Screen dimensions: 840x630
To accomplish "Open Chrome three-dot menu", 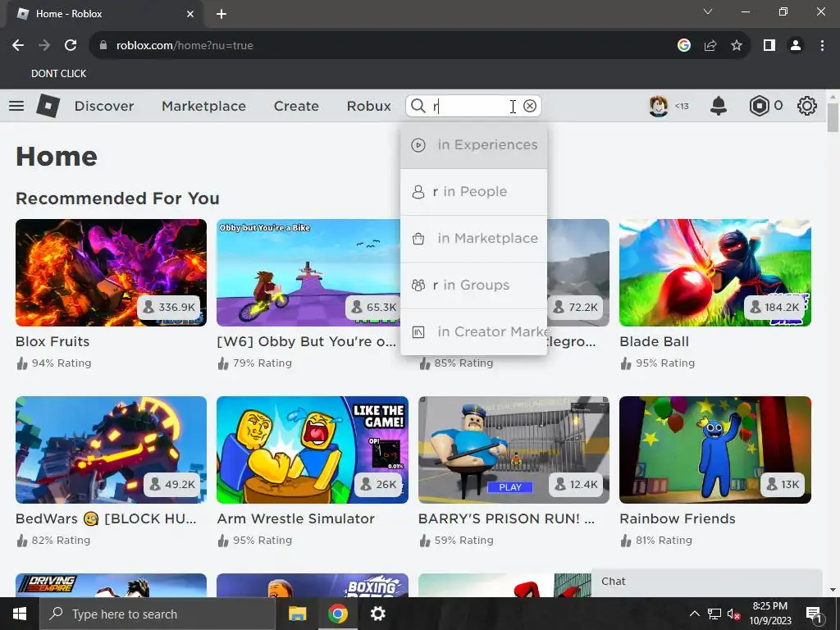I will click(822, 46).
